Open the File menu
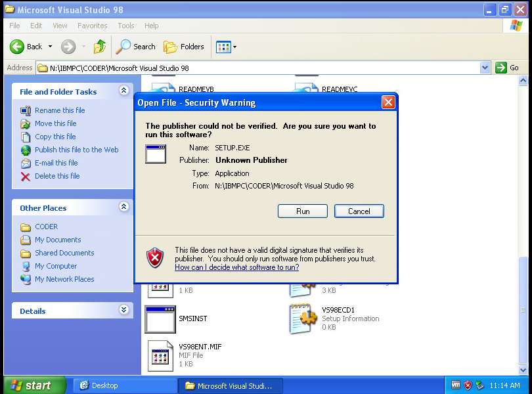532x394 pixels. [x=14, y=26]
